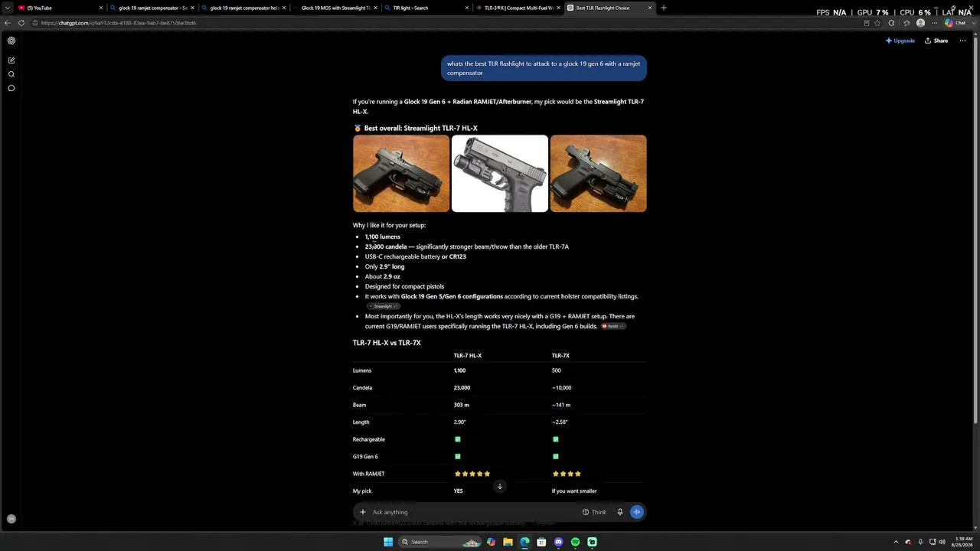
Task: Click the 'TLR-7 HL-X vs TLR-7X' heading
Action: tap(387, 343)
